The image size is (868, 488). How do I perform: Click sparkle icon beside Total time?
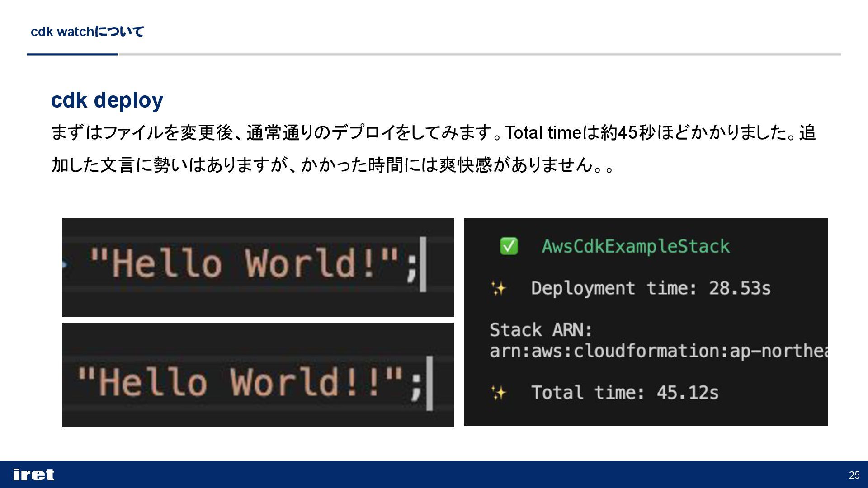[x=499, y=392]
